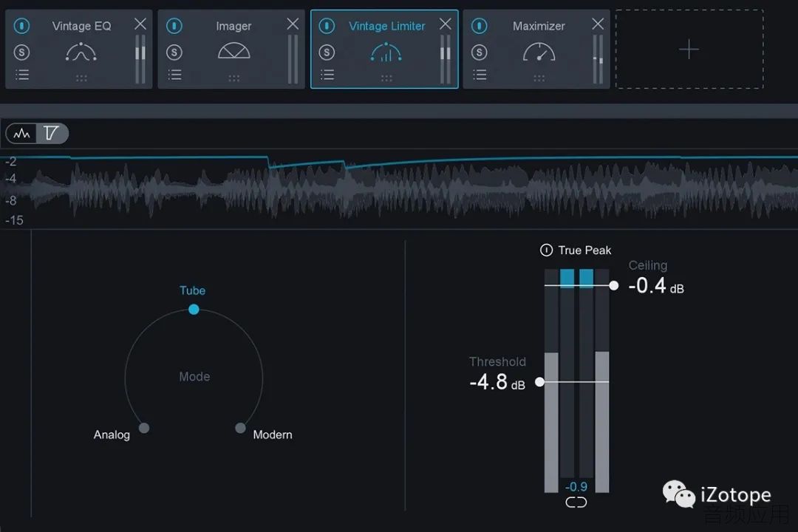Remove the Imager module
Image resolution: width=798 pixels, height=532 pixels.
[293, 24]
